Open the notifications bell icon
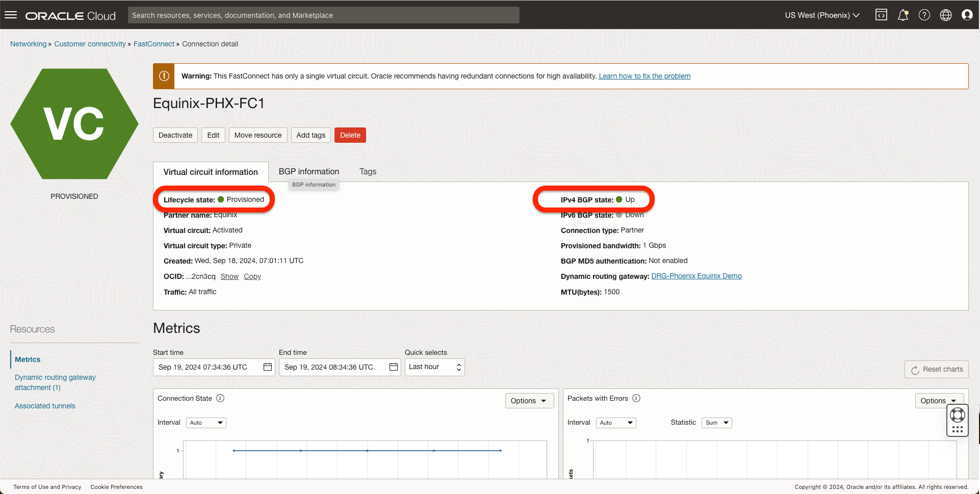 (902, 15)
